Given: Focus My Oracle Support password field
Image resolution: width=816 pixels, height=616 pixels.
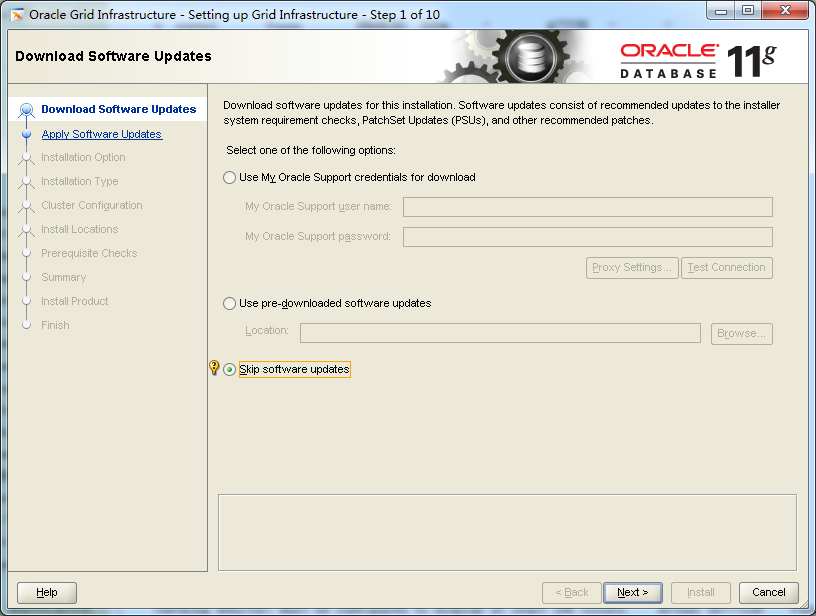Looking at the screenshot, I should point(588,237).
